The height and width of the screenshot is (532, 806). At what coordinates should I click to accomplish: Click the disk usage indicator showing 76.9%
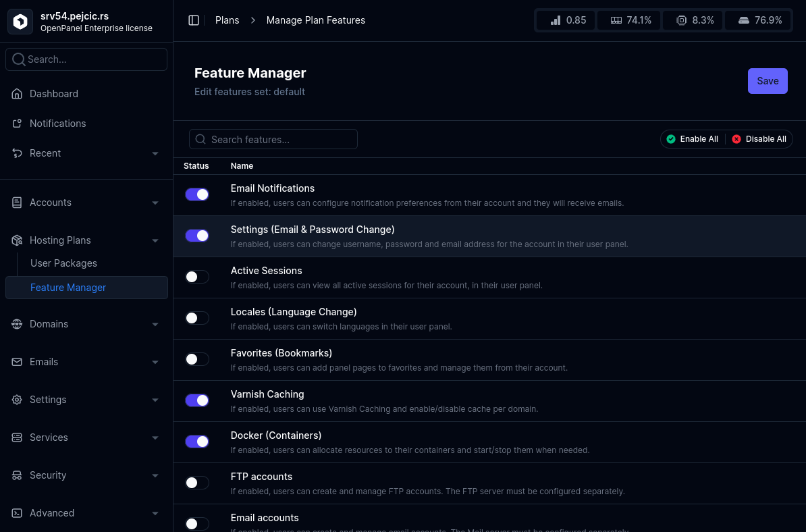pos(757,20)
